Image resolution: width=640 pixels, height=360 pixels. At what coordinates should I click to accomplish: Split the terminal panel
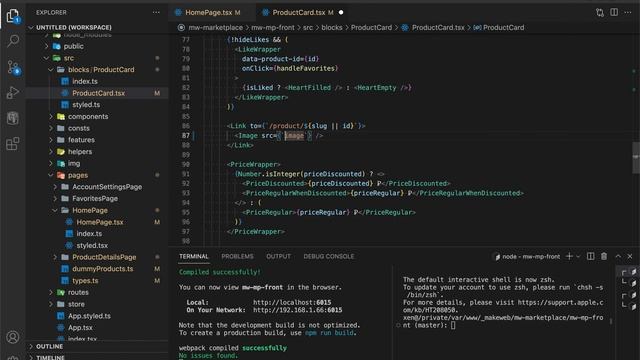(x=590, y=256)
